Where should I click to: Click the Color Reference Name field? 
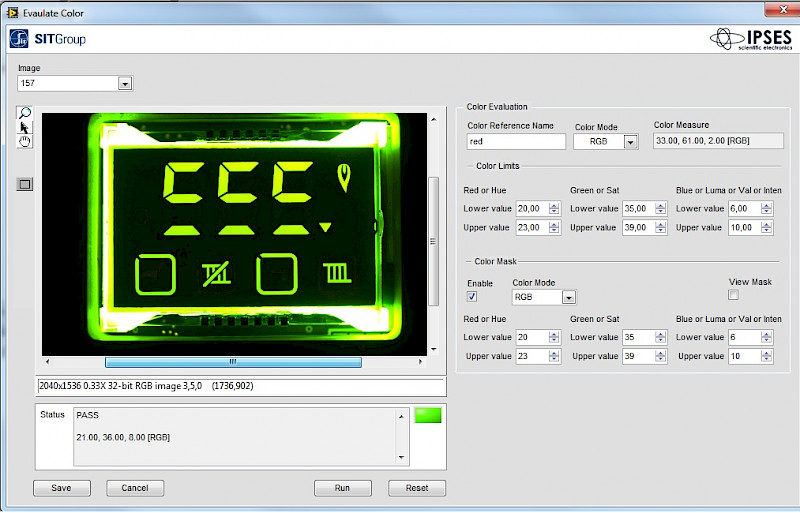(516, 141)
